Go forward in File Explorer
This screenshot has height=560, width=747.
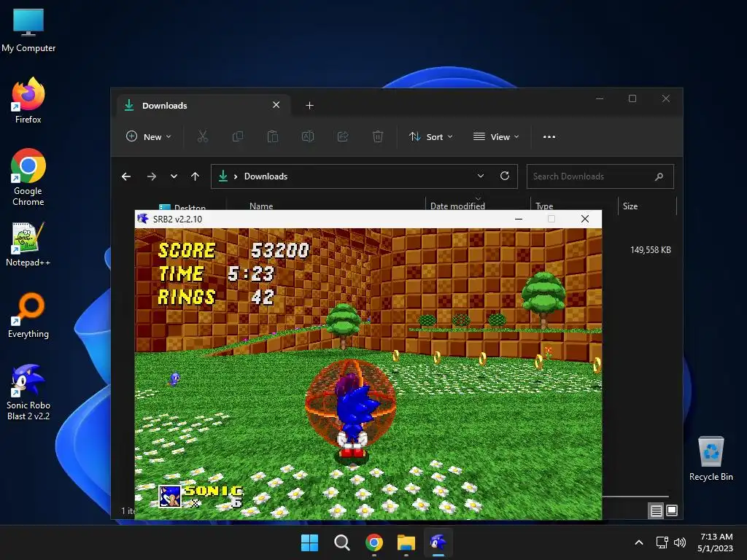152,176
